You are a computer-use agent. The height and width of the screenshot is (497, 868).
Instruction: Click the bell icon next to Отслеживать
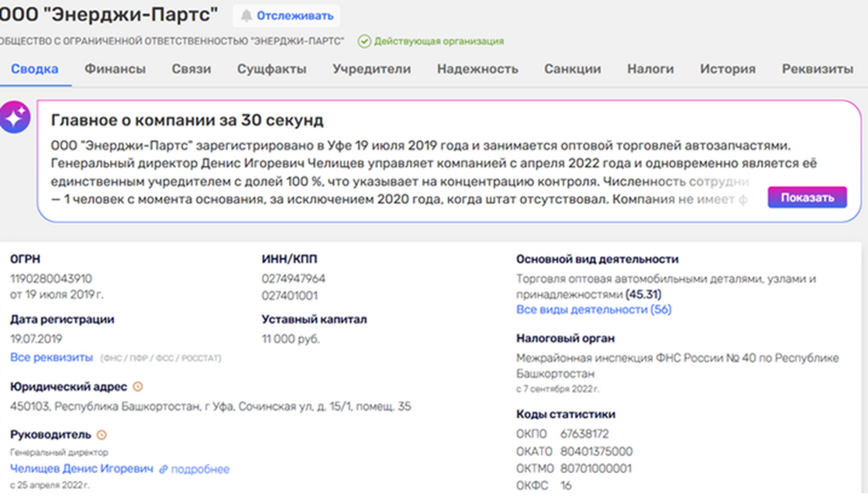point(246,16)
